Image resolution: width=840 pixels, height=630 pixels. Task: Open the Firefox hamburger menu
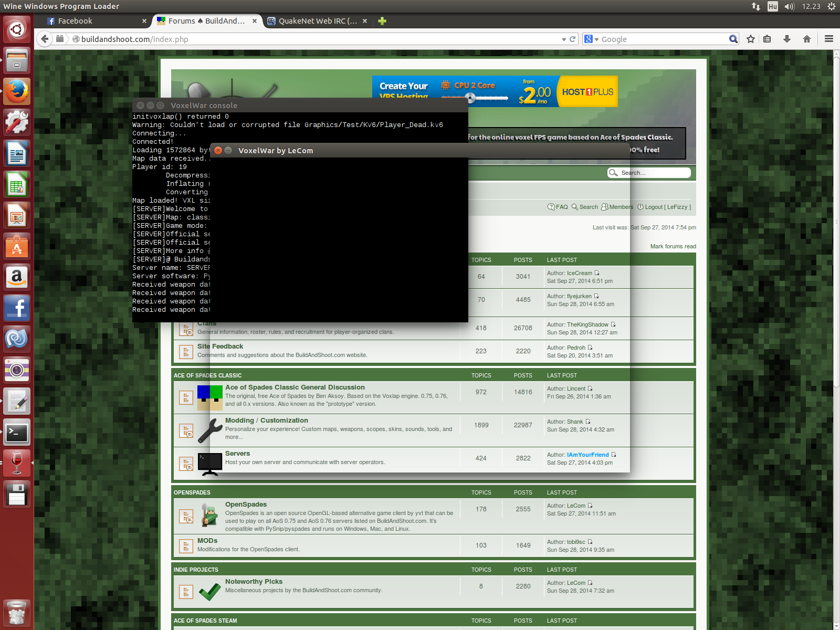point(829,39)
